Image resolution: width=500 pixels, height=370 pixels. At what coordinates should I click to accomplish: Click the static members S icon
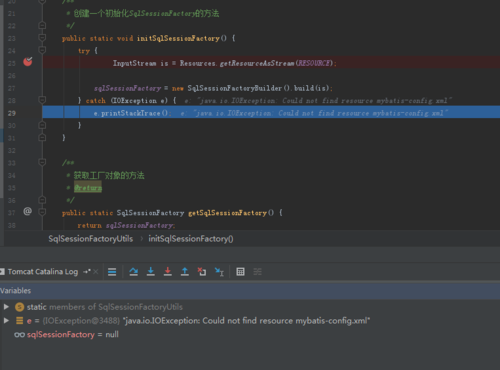coord(20,307)
